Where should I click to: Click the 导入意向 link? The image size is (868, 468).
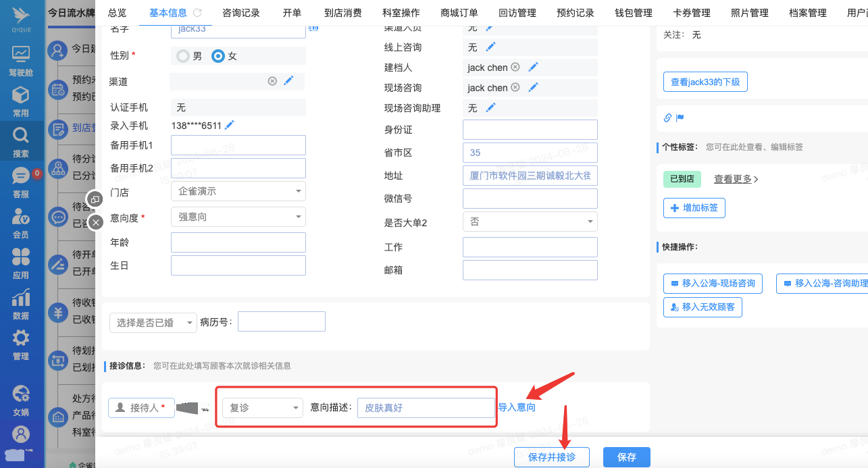click(x=517, y=407)
